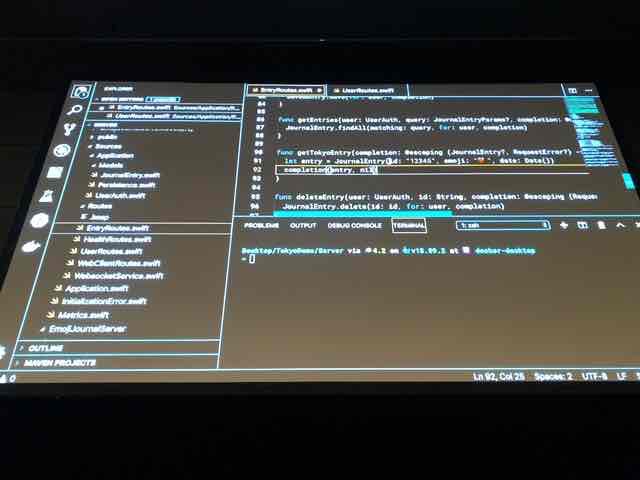Change encoding via UTF-8 status item

595,376
